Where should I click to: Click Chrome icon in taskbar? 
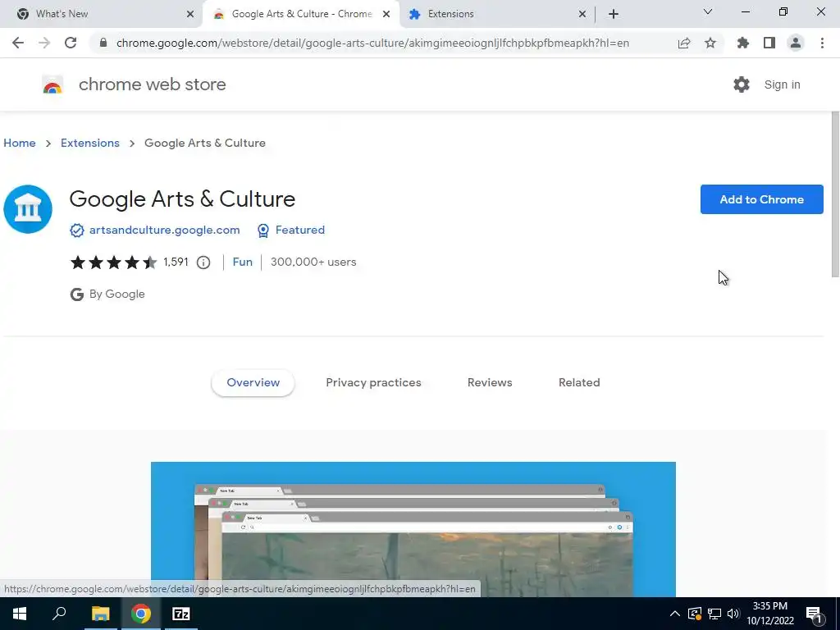(x=141, y=614)
